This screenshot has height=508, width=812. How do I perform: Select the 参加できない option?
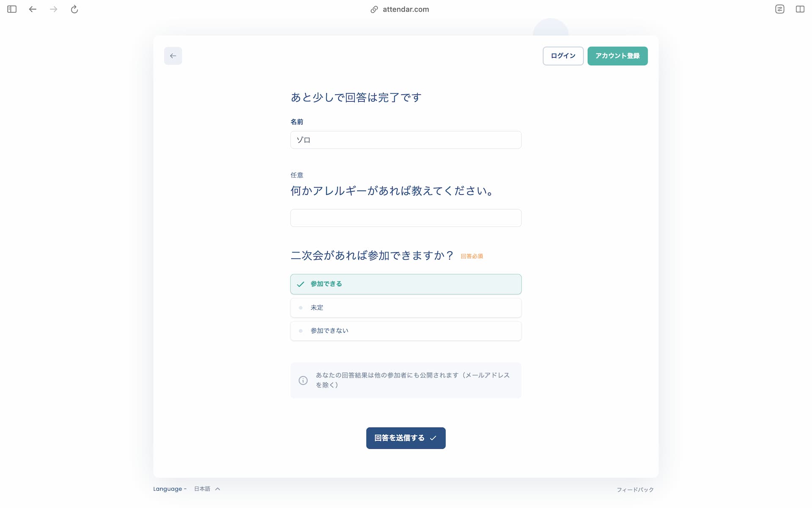click(406, 331)
